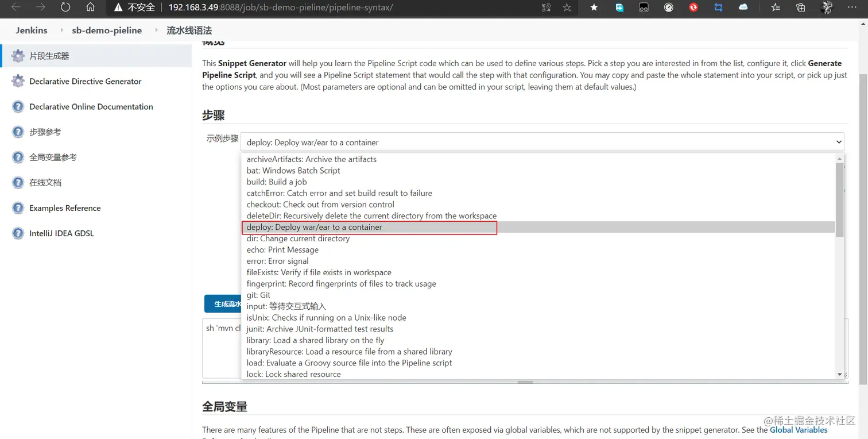Image resolution: width=868 pixels, height=439 pixels.
Task: Click the help icon beside 在线文档
Action: click(18, 182)
